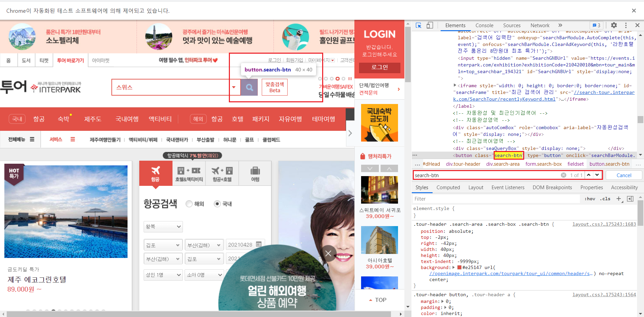Select the 호텔&액티비티 booking tab
The width and height of the screenshot is (644, 317).
(x=189, y=173)
